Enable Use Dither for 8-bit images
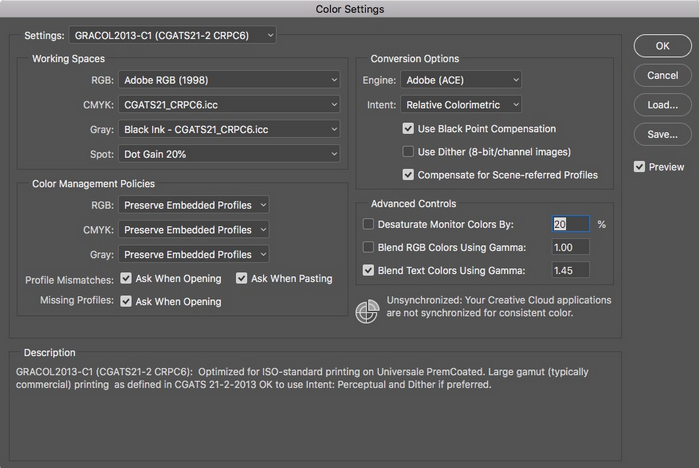The image size is (699, 468). [409, 152]
